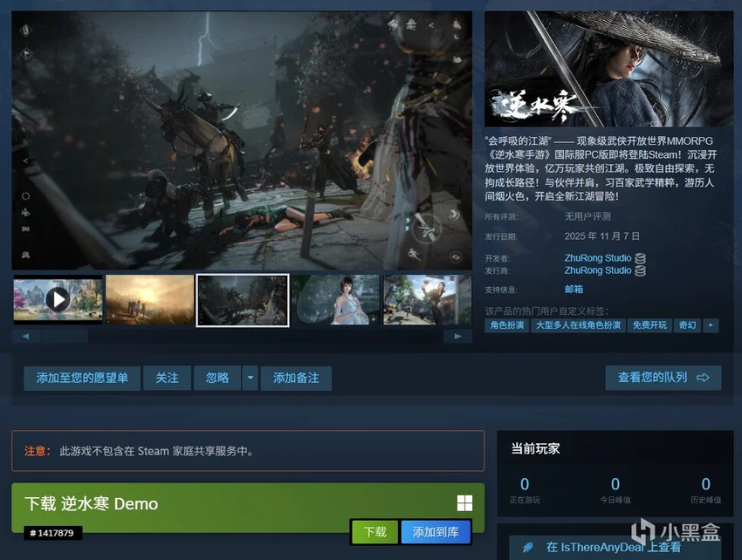Open the 角色扮演 tag
742x560 pixels.
(x=507, y=325)
